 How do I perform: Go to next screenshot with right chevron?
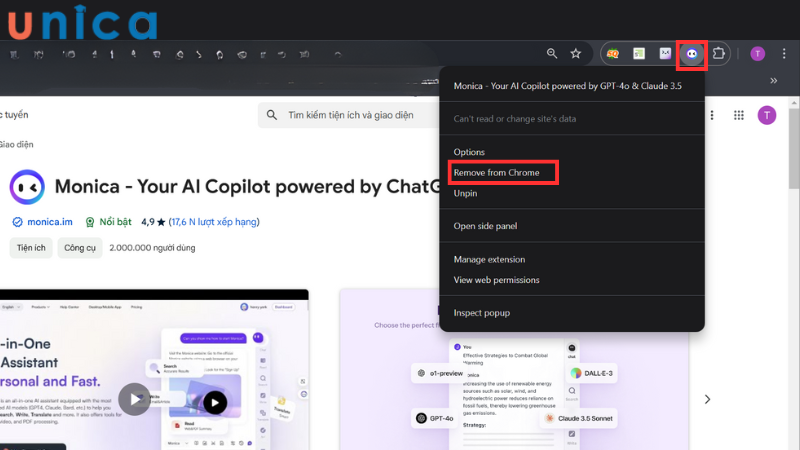click(707, 399)
